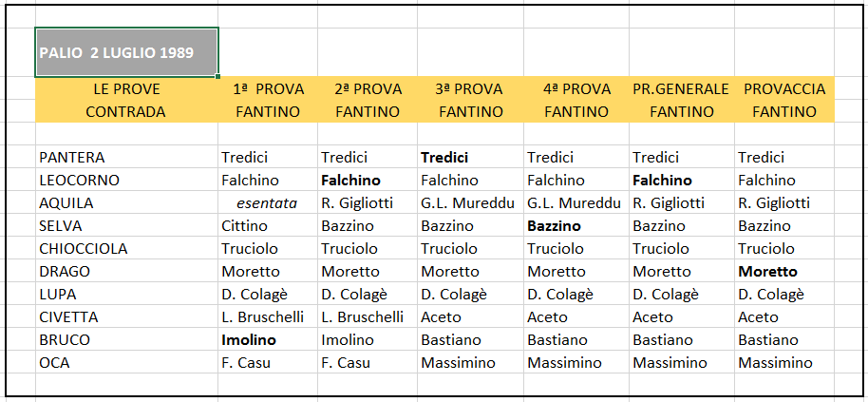Select the italic esentata cell for AQUILA
Viewport: 868px width, 402px height.
tap(268, 203)
